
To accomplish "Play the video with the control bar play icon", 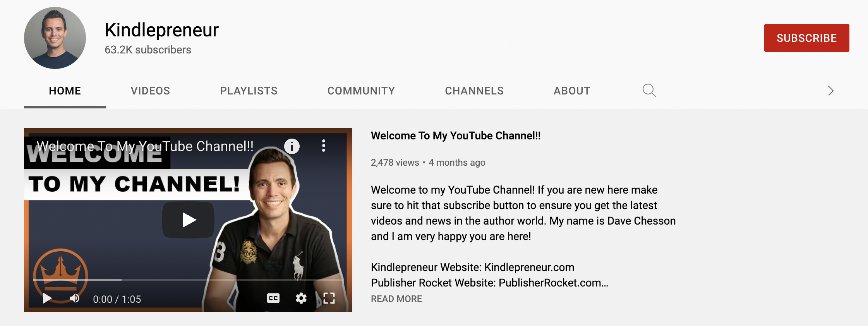I will (x=47, y=299).
